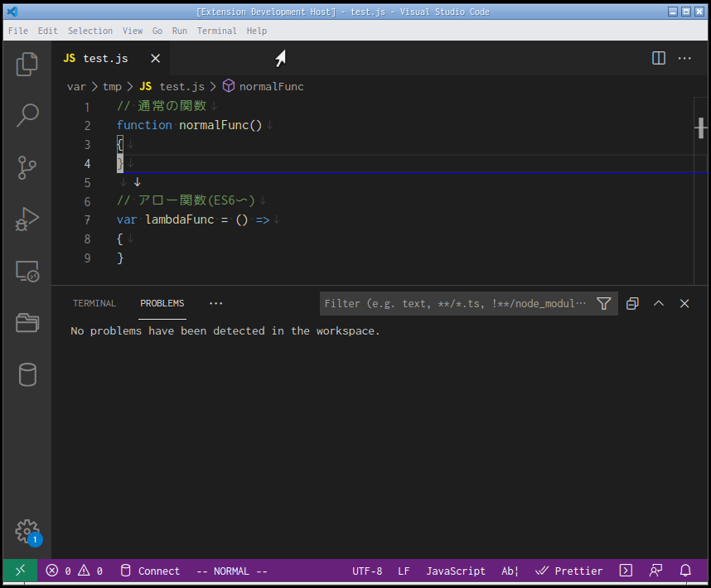Select the test.js editor tab

111,59
